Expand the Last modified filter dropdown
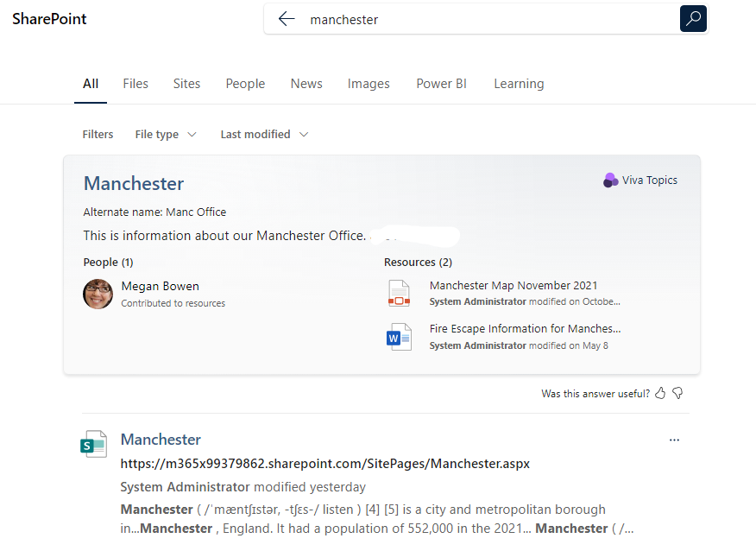 point(264,134)
